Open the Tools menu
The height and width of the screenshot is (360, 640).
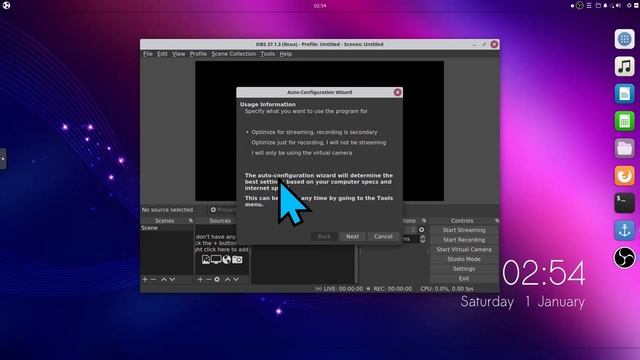(267, 54)
